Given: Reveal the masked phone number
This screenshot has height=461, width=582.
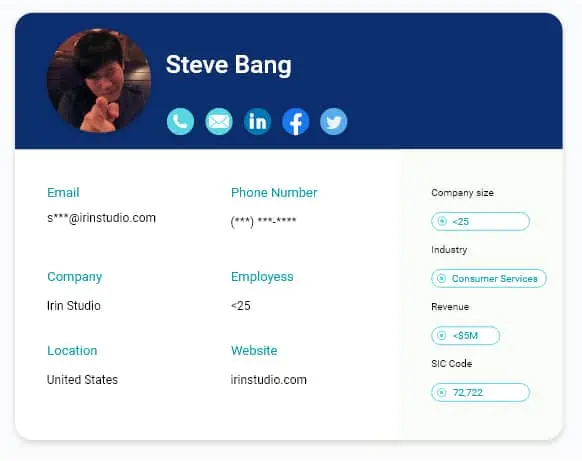Looking at the screenshot, I should [x=263, y=221].
